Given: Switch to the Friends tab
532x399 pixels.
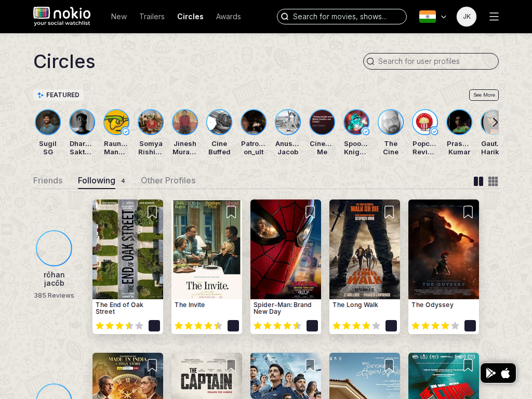Looking at the screenshot, I should coord(48,180).
